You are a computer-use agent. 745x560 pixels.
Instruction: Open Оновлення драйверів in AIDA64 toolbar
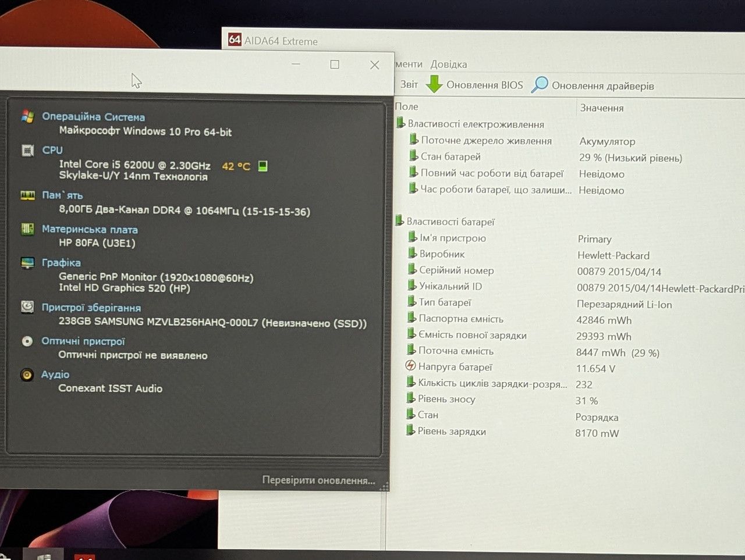tap(602, 86)
